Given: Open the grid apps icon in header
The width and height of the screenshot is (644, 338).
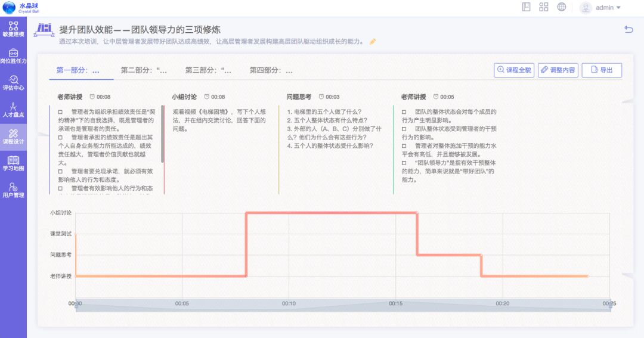Looking at the screenshot, I should click(x=543, y=7).
